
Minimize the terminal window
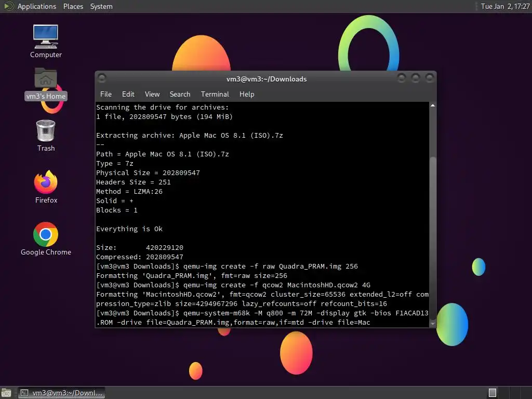(402, 78)
